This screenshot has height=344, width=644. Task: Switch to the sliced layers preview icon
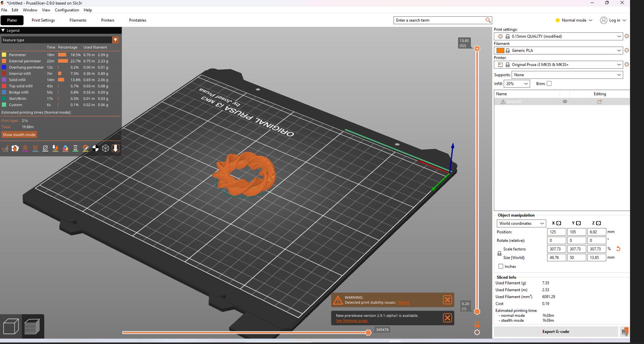pyautogui.click(x=32, y=326)
